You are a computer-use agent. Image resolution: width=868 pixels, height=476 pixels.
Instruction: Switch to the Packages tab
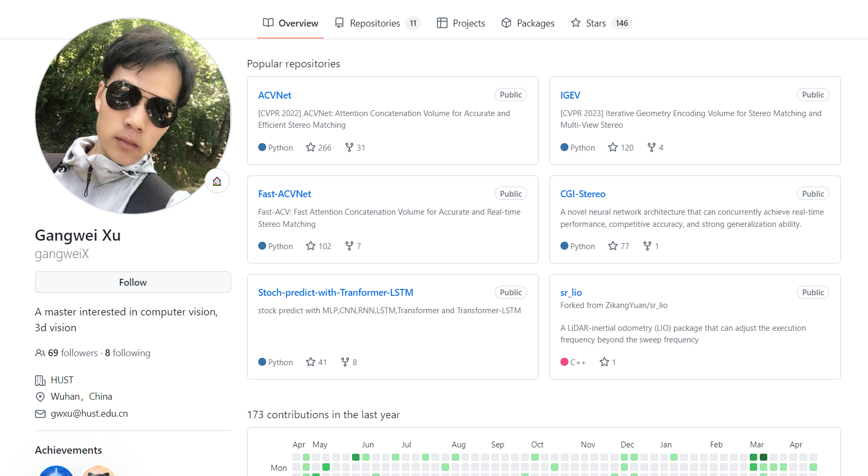coord(528,23)
